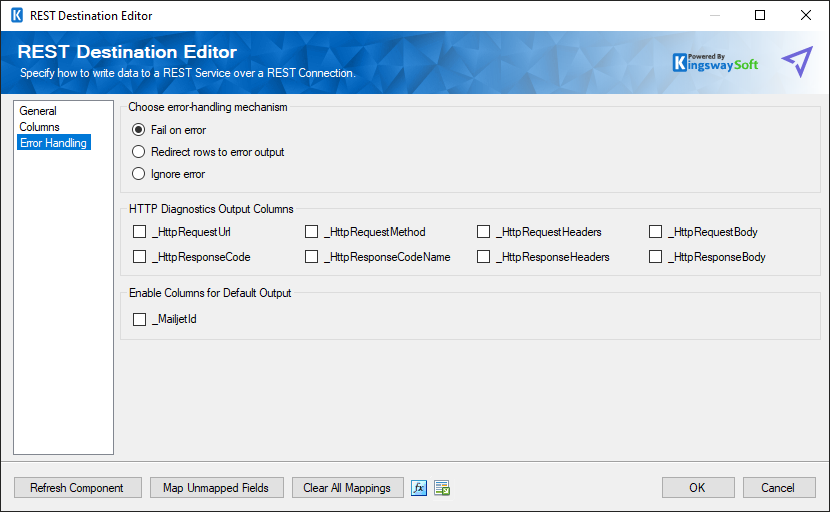Check the _HttpRequestMethod column box
830x512 pixels.
[x=311, y=231]
